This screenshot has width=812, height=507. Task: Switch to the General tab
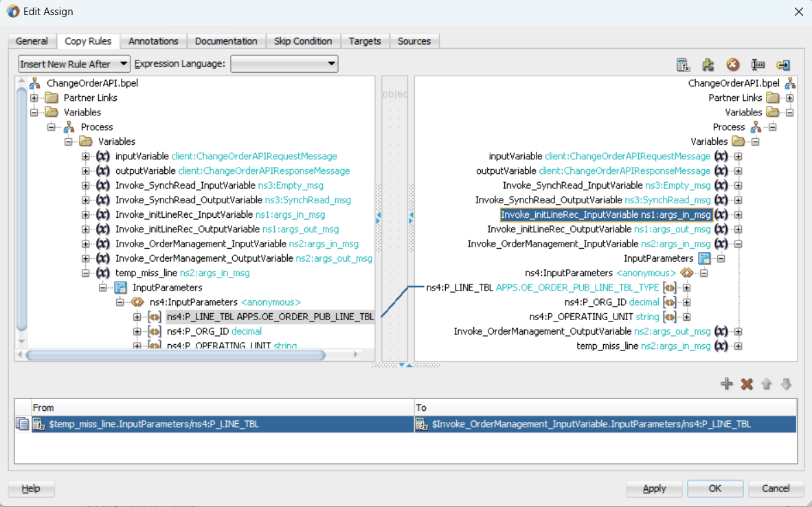click(32, 41)
